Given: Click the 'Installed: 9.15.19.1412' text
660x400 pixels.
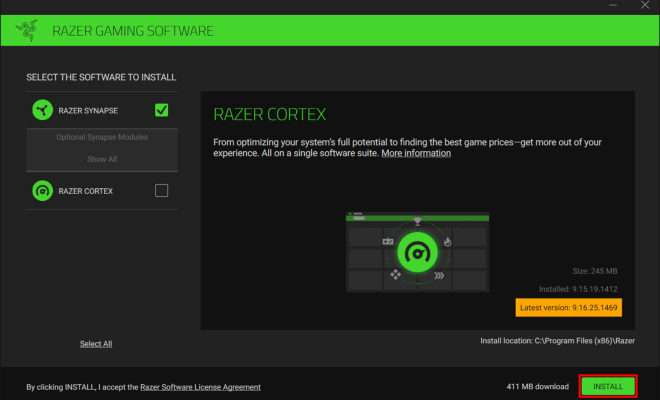Looking at the screenshot, I should [x=578, y=289].
